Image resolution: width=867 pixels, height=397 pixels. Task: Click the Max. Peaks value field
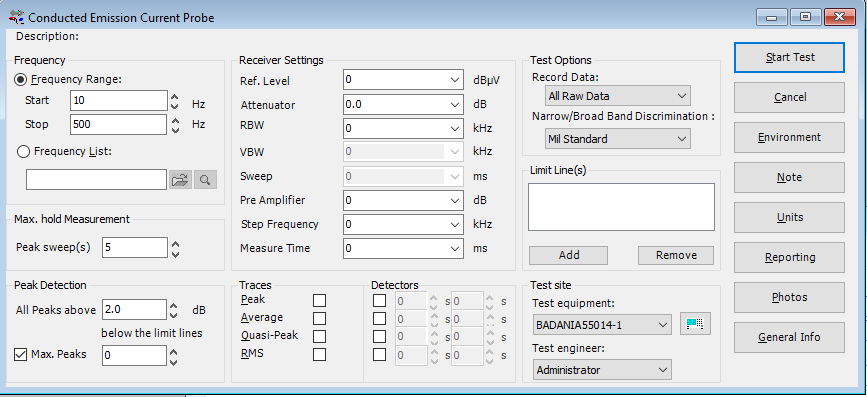tap(135, 356)
